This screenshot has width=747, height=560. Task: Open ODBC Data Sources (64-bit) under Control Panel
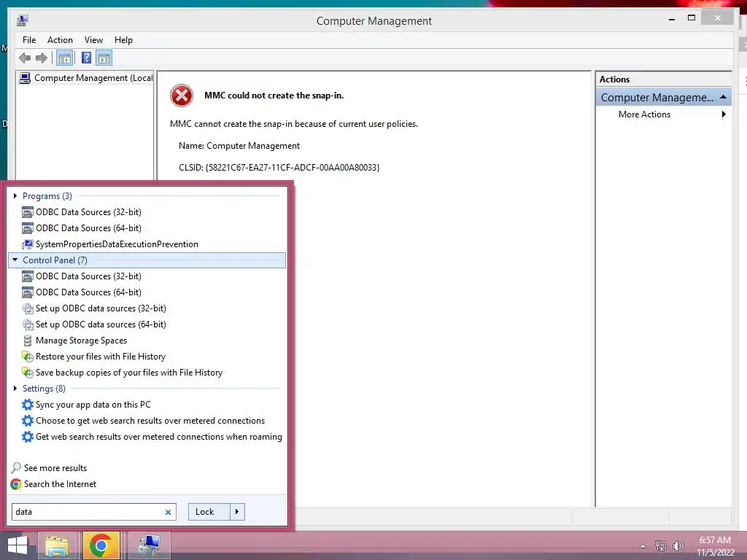click(88, 292)
